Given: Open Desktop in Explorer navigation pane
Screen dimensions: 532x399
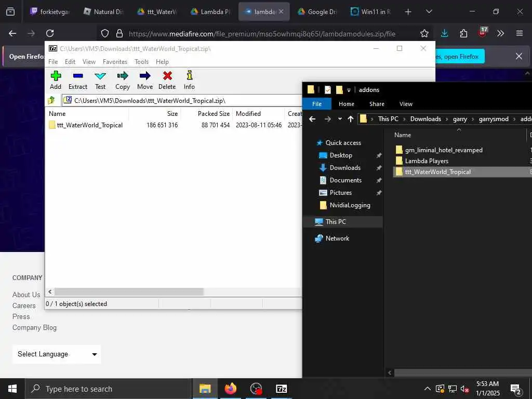Looking at the screenshot, I should [341, 155].
